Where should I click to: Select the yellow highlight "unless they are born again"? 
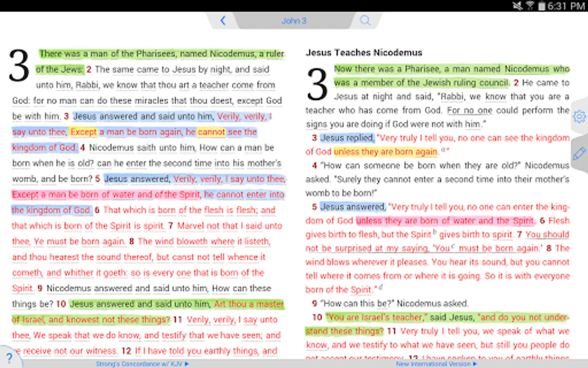coord(386,152)
